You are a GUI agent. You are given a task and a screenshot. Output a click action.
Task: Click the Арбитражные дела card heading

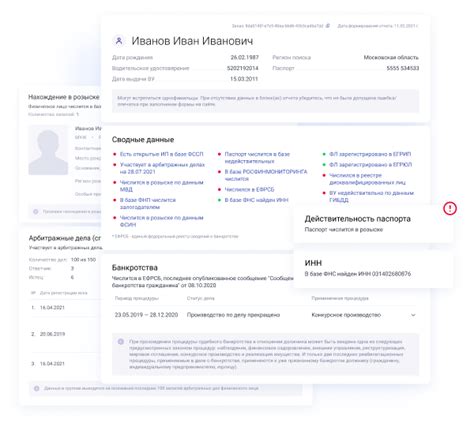[x=65, y=238]
